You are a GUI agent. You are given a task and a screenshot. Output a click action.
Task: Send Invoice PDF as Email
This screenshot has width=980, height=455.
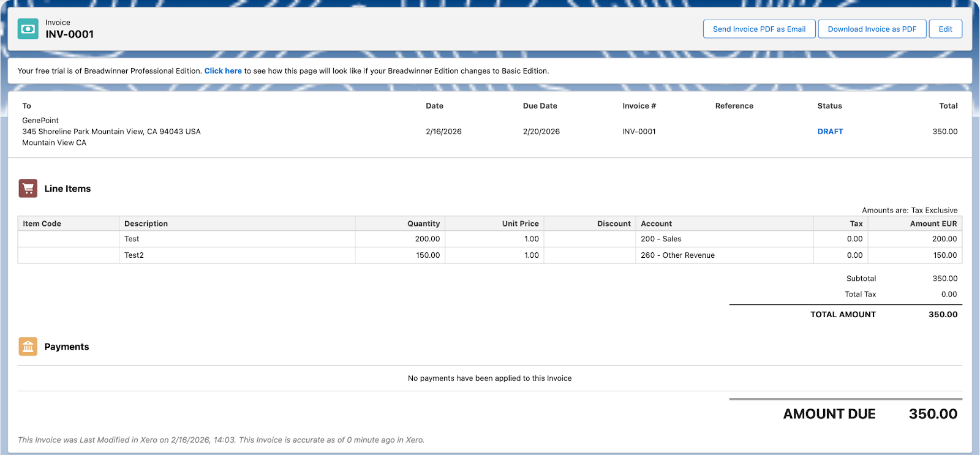[x=759, y=29]
